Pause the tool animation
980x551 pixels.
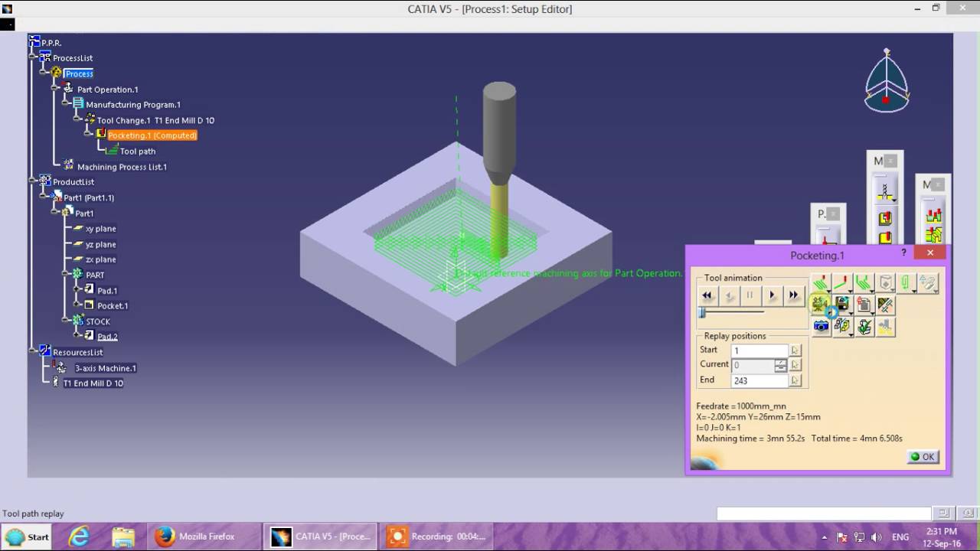[750, 295]
